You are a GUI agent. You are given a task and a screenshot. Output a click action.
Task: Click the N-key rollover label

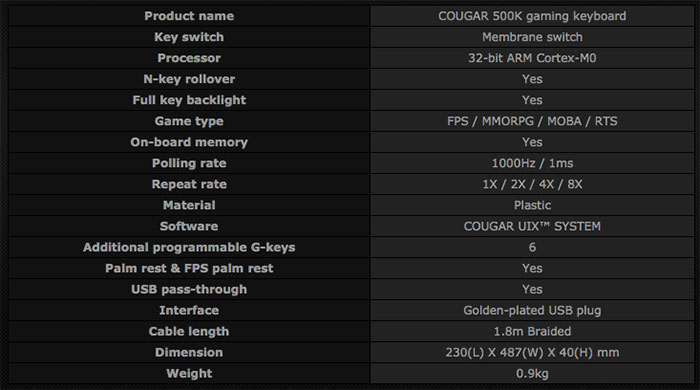pyautogui.click(x=189, y=79)
